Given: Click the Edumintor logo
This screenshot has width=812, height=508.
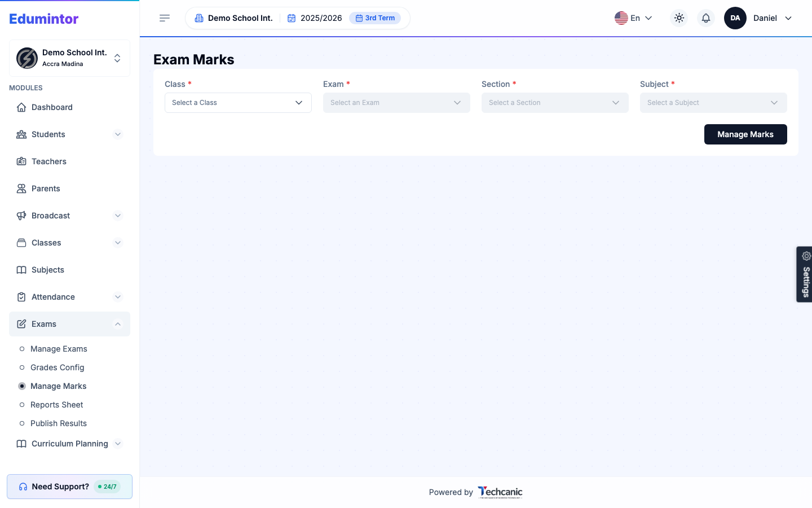Looking at the screenshot, I should point(44,19).
